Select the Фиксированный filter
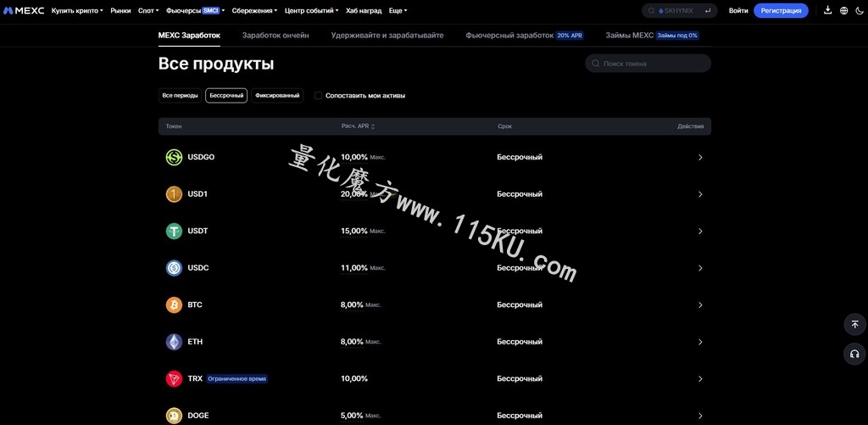The image size is (868, 425). 277,95
